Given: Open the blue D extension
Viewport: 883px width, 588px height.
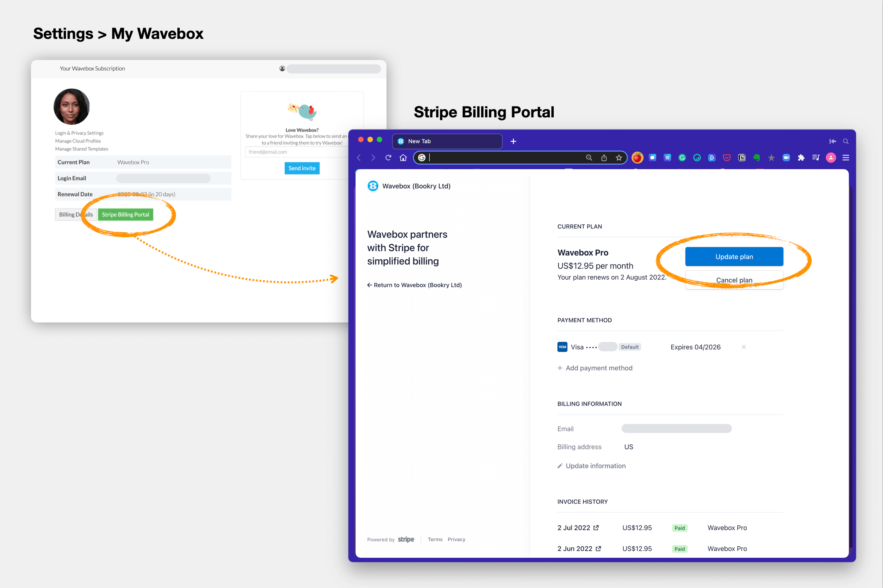Looking at the screenshot, I should (x=712, y=158).
